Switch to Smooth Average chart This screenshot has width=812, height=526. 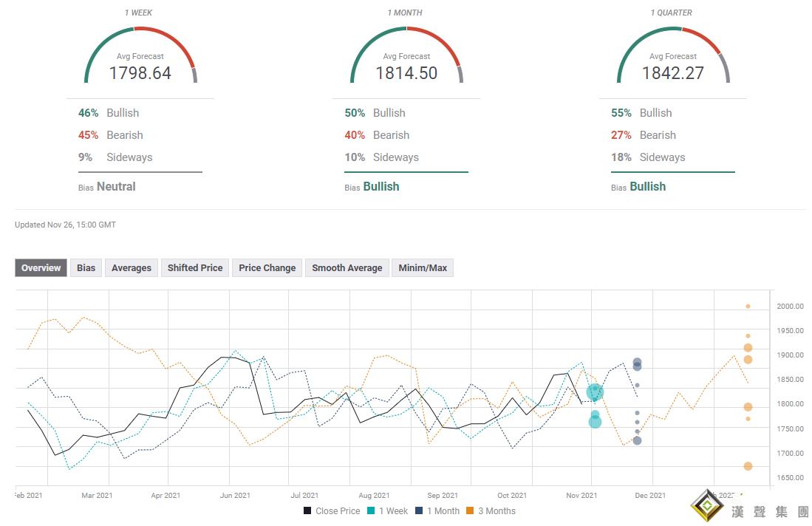347,268
